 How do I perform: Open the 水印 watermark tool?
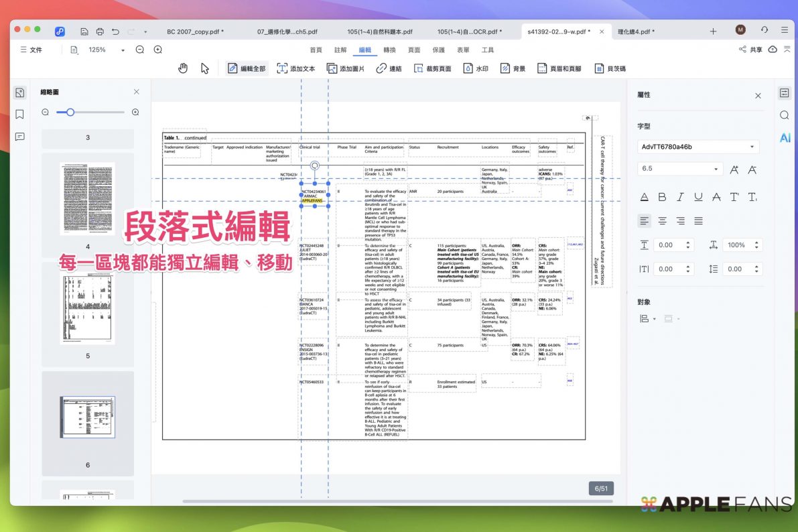pos(475,68)
